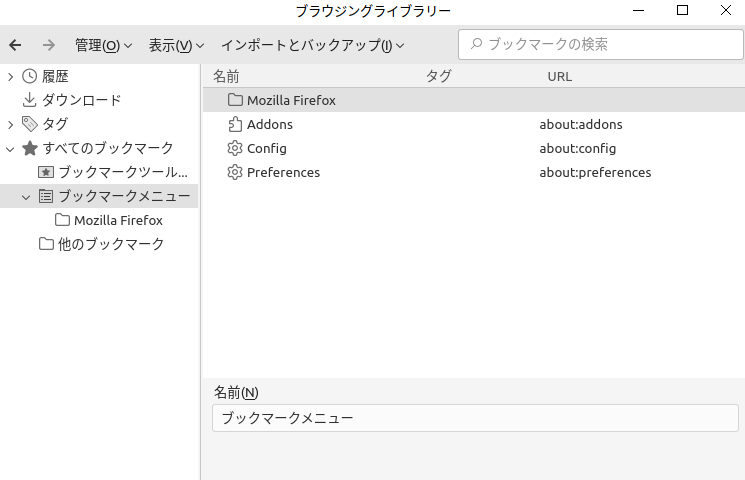Open the 管理 menu
Viewport: 745px width, 480px height.
(x=103, y=45)
